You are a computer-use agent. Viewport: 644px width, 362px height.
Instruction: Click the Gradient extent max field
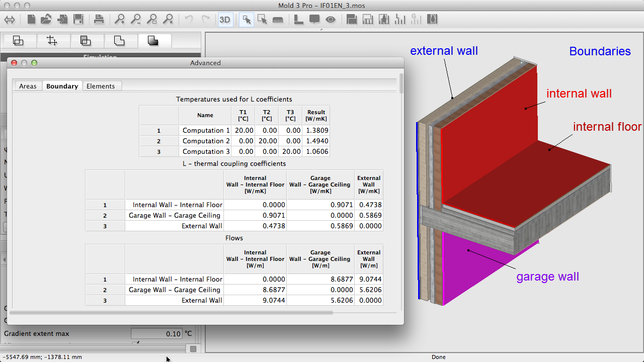coord(156,334)
